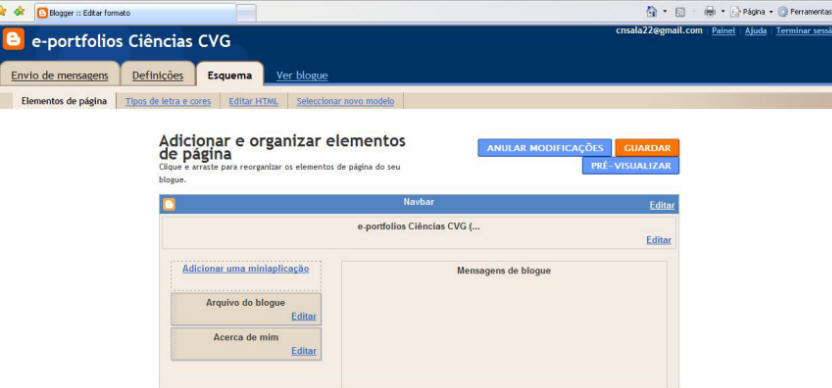832x388 pixels.
Task: Open Tipos de letra e cores
Action: click(x=168, y=101)
